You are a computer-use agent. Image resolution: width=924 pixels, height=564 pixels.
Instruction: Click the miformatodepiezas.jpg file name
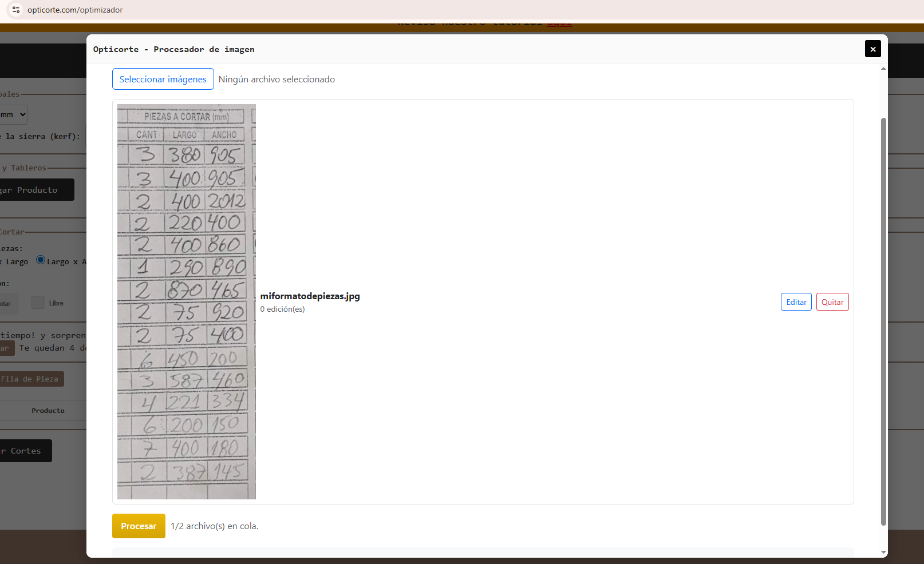[310, 296]
